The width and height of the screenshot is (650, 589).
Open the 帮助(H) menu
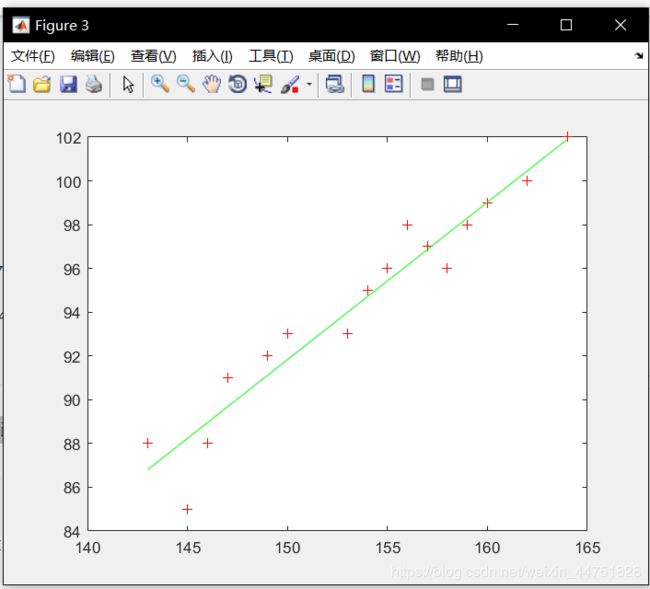(459, 56)
